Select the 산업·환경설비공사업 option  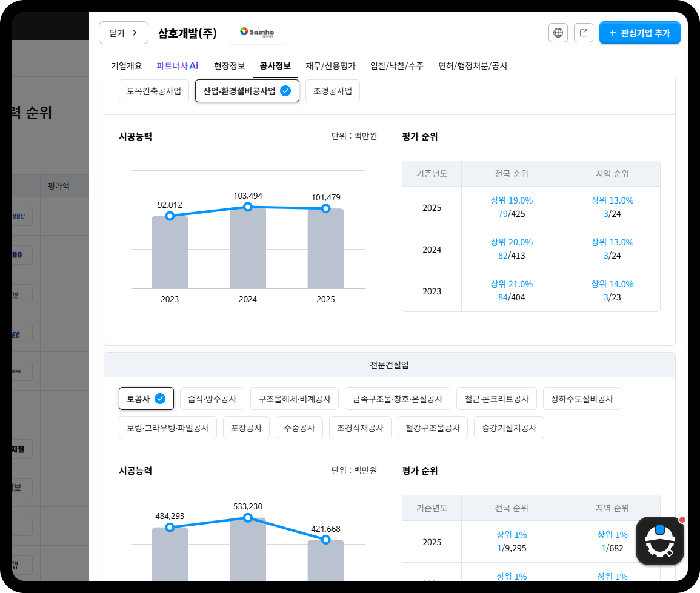pyautogui.click(x=247, y=91)
